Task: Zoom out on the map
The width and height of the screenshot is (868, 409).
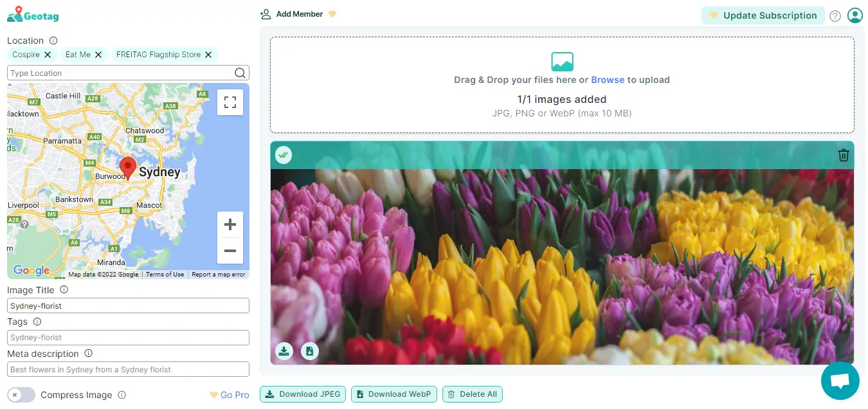Action: pos(230,251)
